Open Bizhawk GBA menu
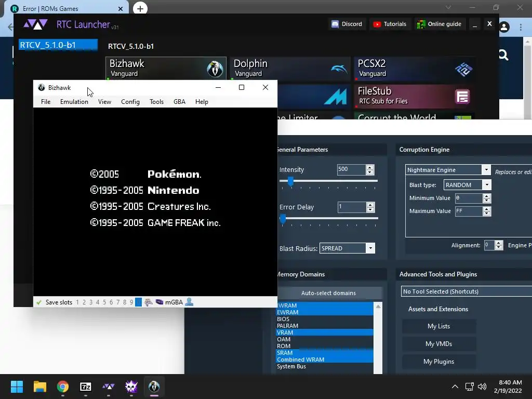The width and height of the screenshot is (532, 399). pos(179,102)
